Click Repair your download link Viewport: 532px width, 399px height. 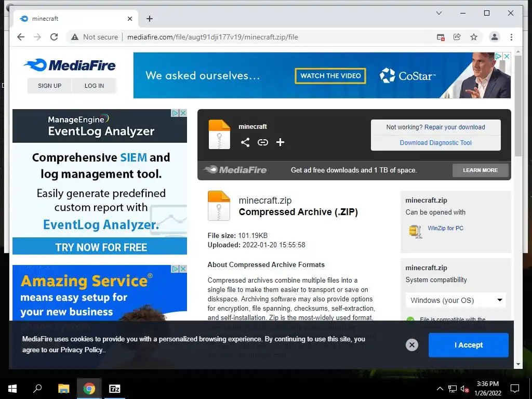pyautogui.click(x=455, y=127)
